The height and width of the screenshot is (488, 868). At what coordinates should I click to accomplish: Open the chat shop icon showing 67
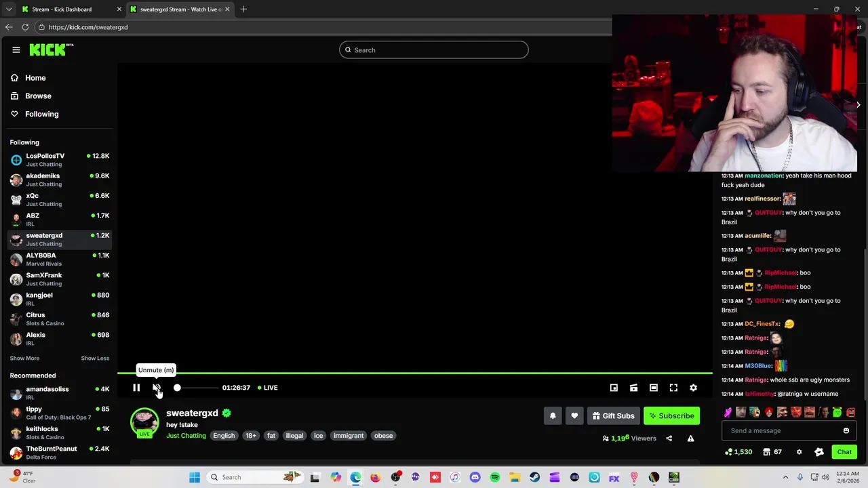[772, 452]
